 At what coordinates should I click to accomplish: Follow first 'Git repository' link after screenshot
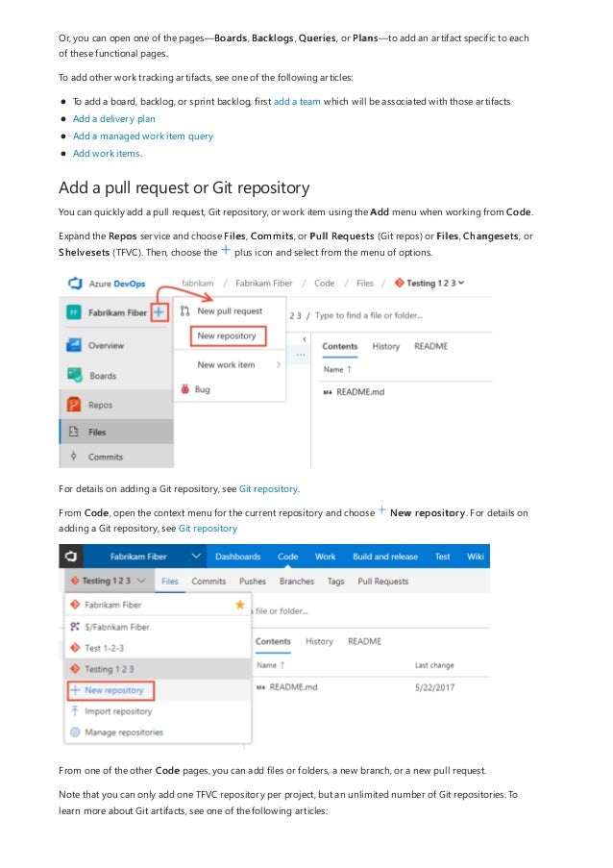pyautogui.click(x=268, y=489)
